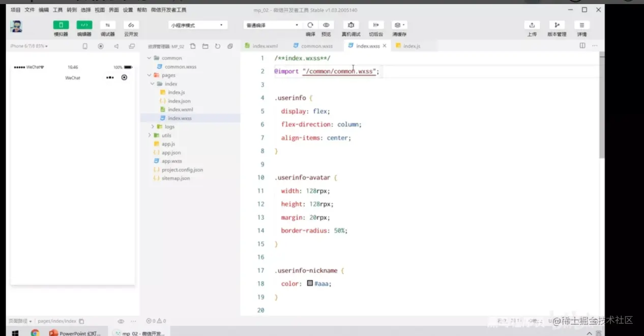This screenshot has height=336, width=644.
Task: Click the 预览 preview eye icon
Action: point(326,25)
